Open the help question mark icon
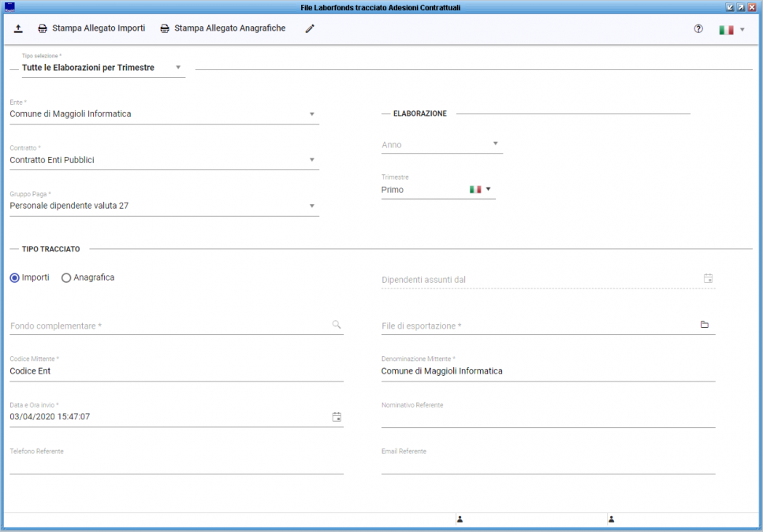The image size is (763, 532). [x=698, y=29]
